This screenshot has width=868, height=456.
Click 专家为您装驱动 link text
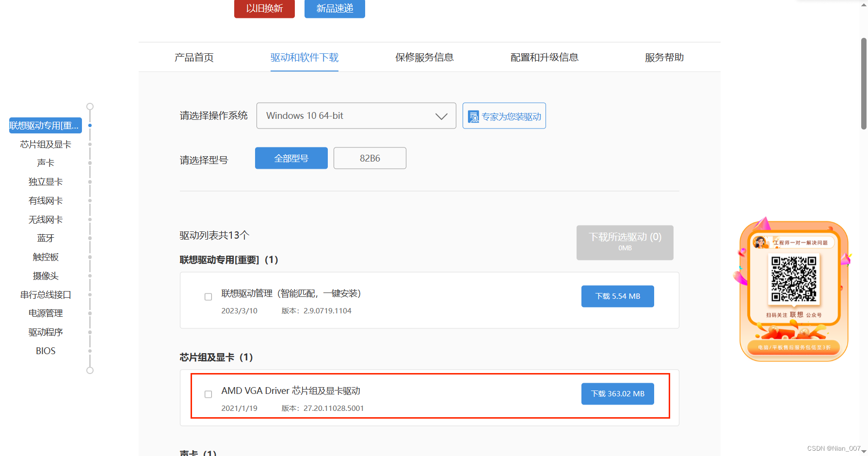tap(511, 117)
